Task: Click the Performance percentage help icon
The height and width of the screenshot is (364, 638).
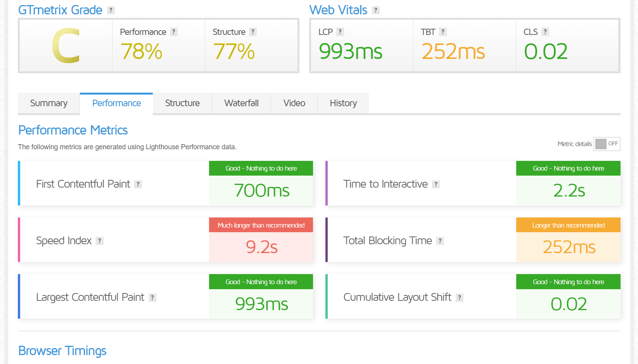Action: (x=174, y=32)
